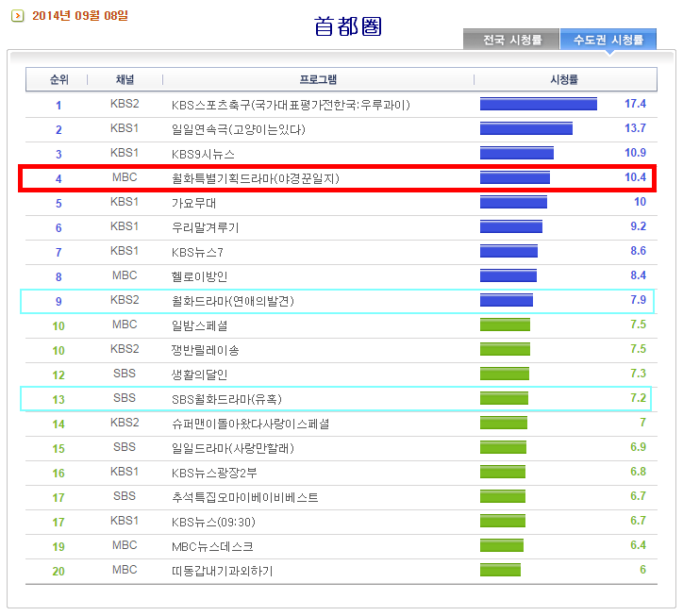Viewport: 683px width, 616px height.
Task: Click the arrow icon beside the date
Action: pyautogui.click(x=17, y=16)
